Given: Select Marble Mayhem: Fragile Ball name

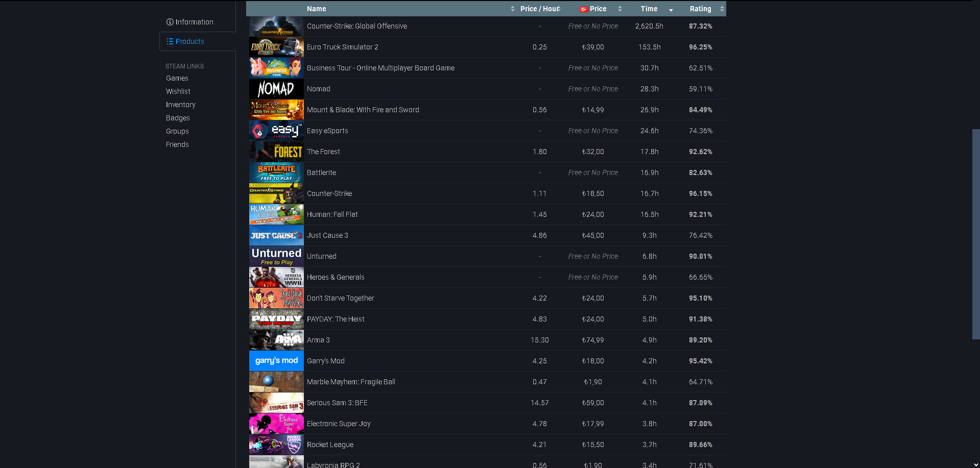Looking at the screenshot, I should point(351,382).
